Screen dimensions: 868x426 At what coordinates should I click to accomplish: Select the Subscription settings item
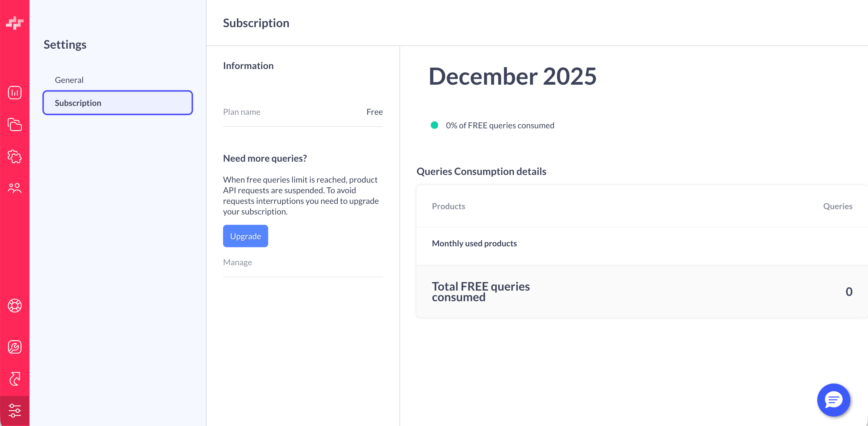[x=118, y=103]
